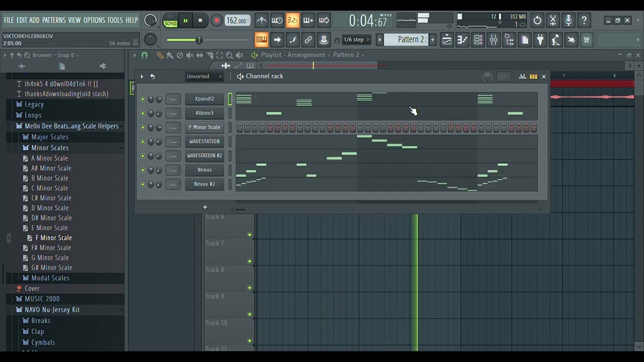Open the Playlist view icon
Screen dimensions: 644x362
[x=447, y=40]
